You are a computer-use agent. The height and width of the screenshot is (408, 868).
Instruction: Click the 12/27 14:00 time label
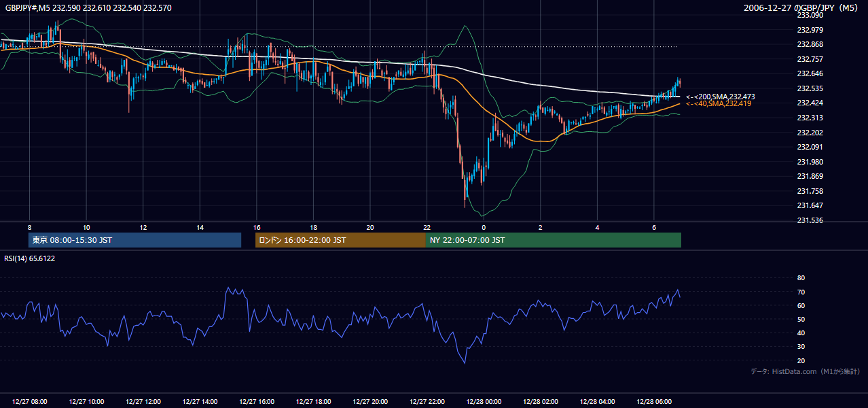pyautogui.click(x=200, y=402)
